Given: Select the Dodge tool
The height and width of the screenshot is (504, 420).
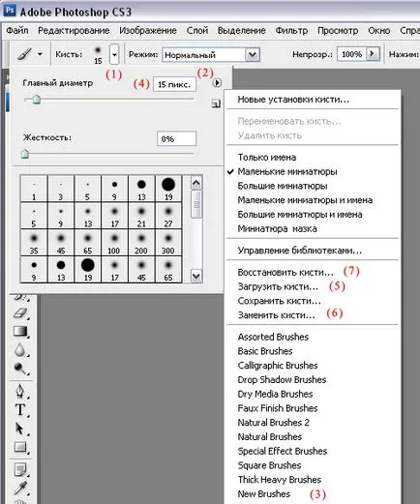Looking at the screenshot, I should pos(20,369).
